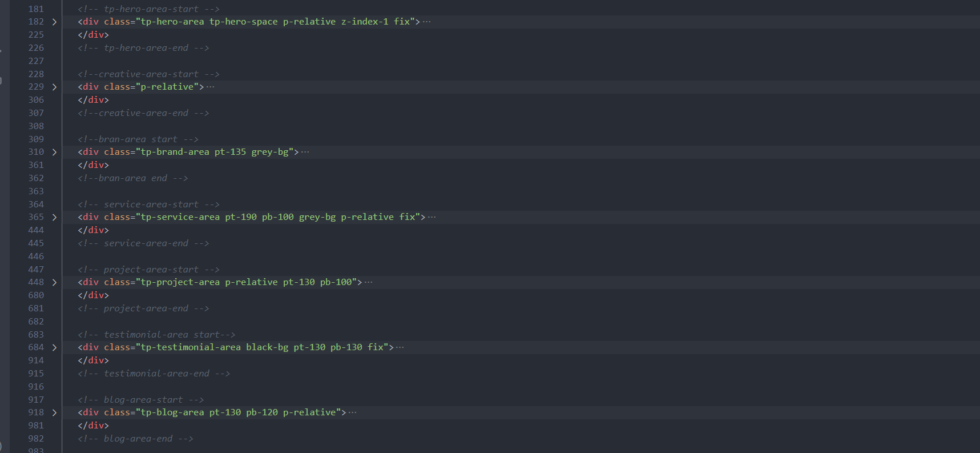Expand the folded tp-hero-area div
This screenshot has width=980, height=453.
(x=55, y=22)
